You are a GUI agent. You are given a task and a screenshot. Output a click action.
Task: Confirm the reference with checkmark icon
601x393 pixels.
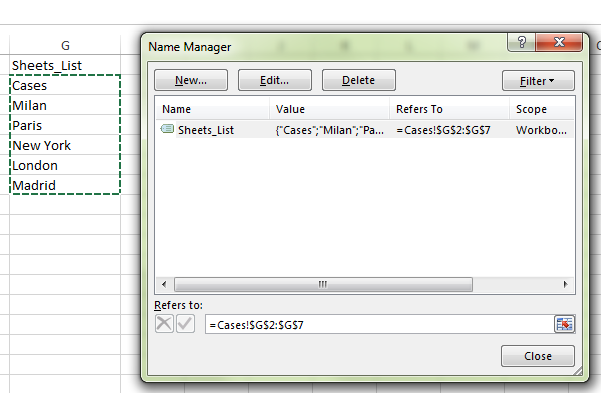(186, 324)
